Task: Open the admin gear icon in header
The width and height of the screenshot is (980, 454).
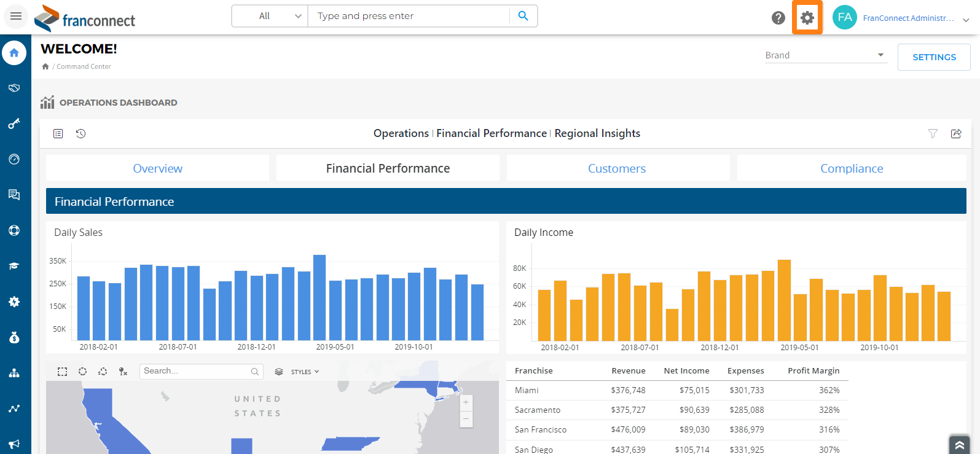Action: [807, 18]
